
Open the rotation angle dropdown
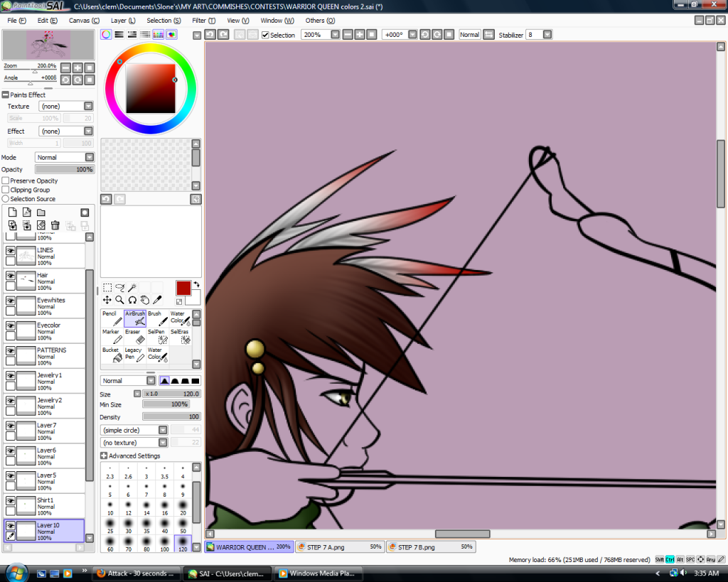pyautogui.click(x=412, y=35)
